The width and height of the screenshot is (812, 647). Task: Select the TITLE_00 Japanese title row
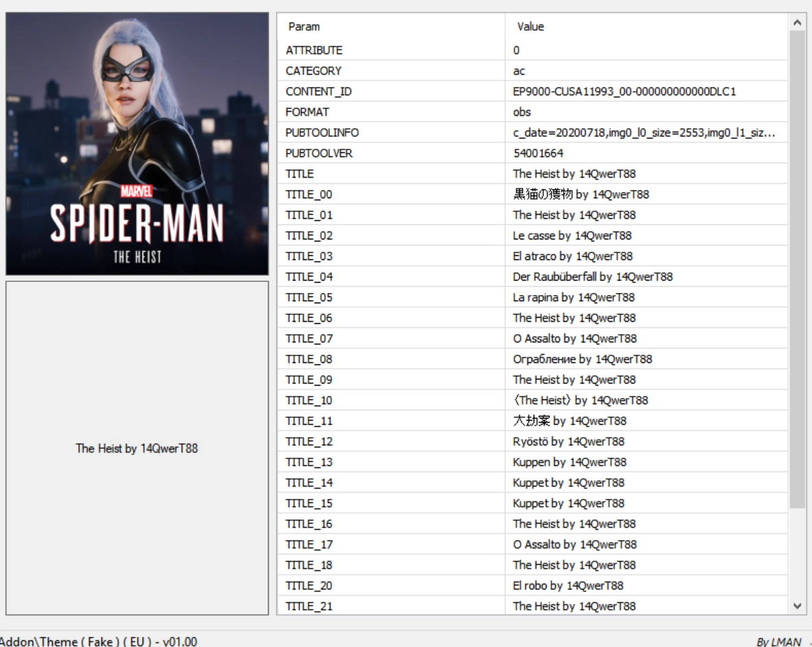[x=313, y=195]
